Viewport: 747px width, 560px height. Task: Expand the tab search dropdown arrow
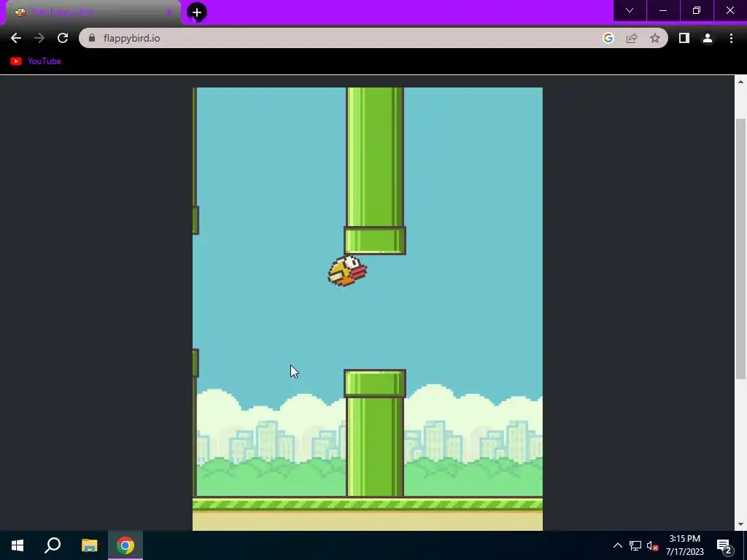click(x=630, y=10)
